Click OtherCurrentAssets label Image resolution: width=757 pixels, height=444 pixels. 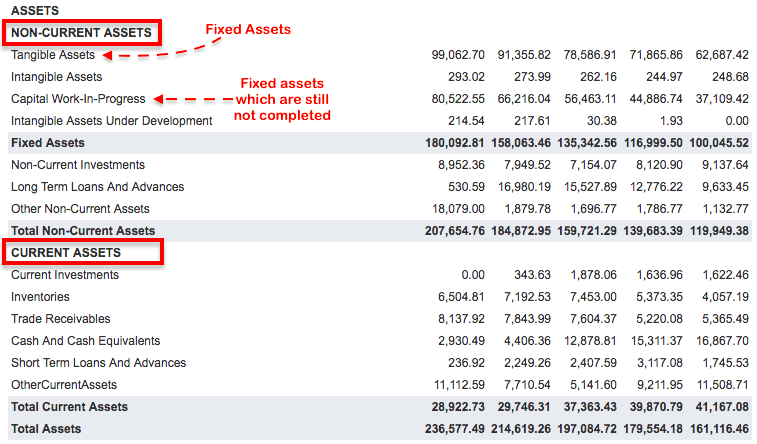[x=64, y=385]
